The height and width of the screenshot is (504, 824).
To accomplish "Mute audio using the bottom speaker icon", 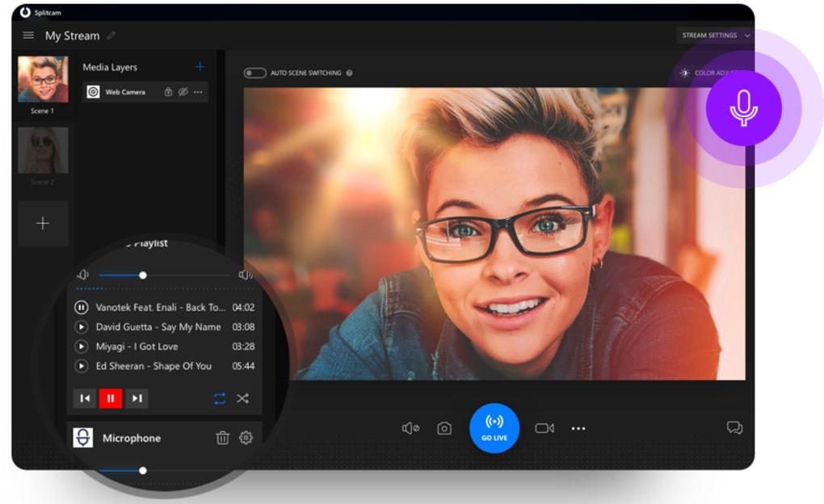I will point(410,428).
